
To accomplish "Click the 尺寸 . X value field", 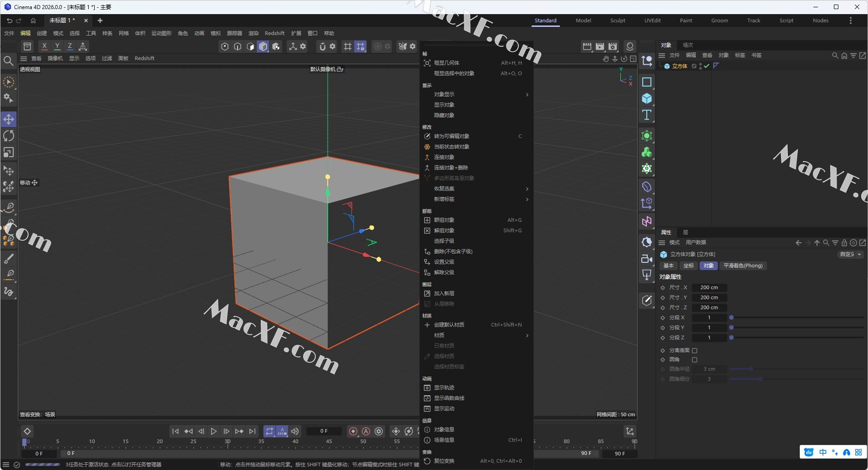I will 709,287.
